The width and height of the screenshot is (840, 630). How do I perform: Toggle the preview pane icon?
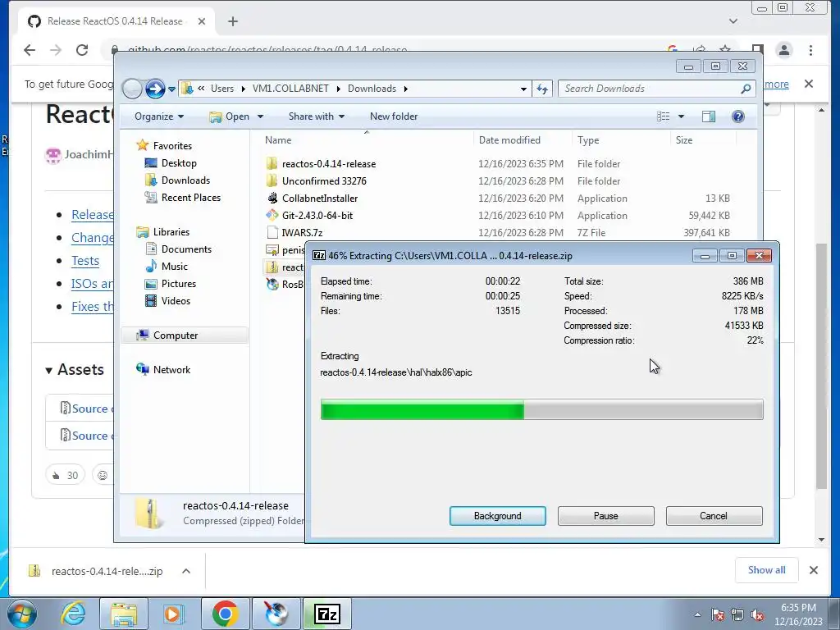click(709, 116)
